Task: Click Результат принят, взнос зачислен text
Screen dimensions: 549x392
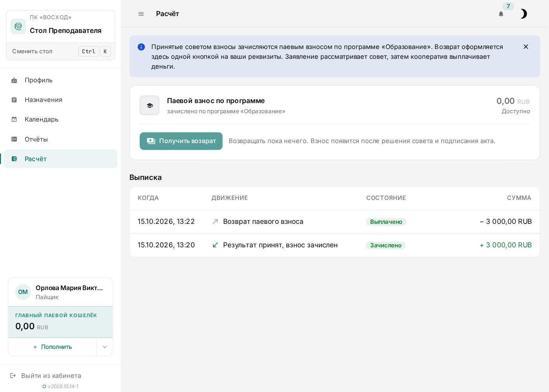Action: point(280,245)
